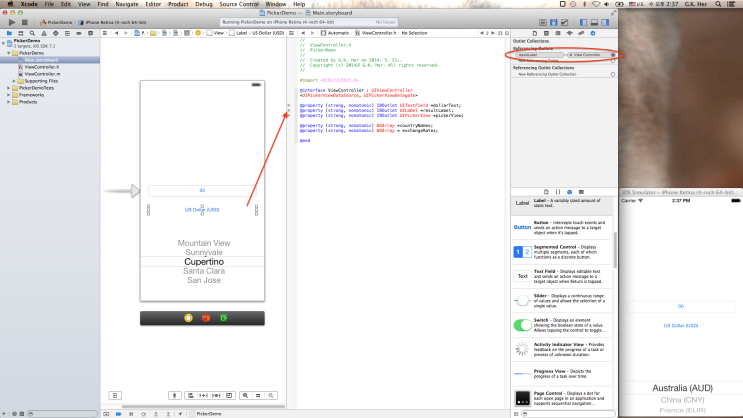Toggle the Debug area visibility
743x418 pixels.
coord(594,22)
